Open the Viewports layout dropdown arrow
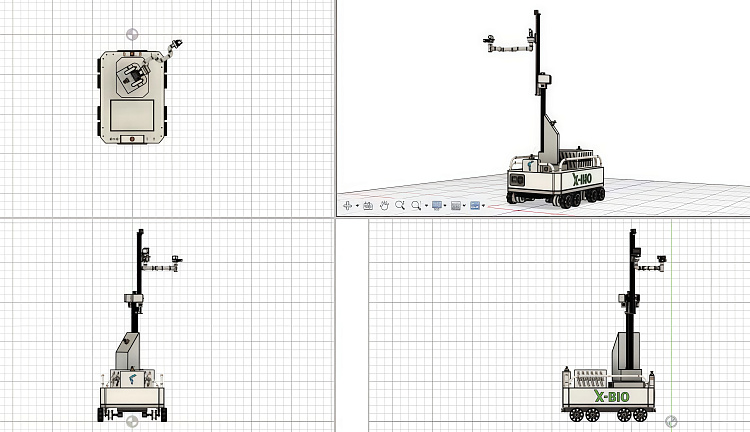 (x=483, y=206)
